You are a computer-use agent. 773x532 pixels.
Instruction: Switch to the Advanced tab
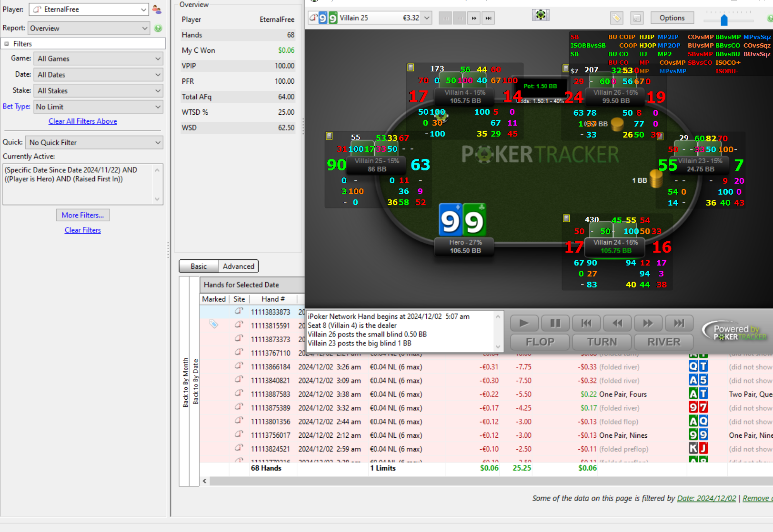pyautogui.click(x=239, y=266)
